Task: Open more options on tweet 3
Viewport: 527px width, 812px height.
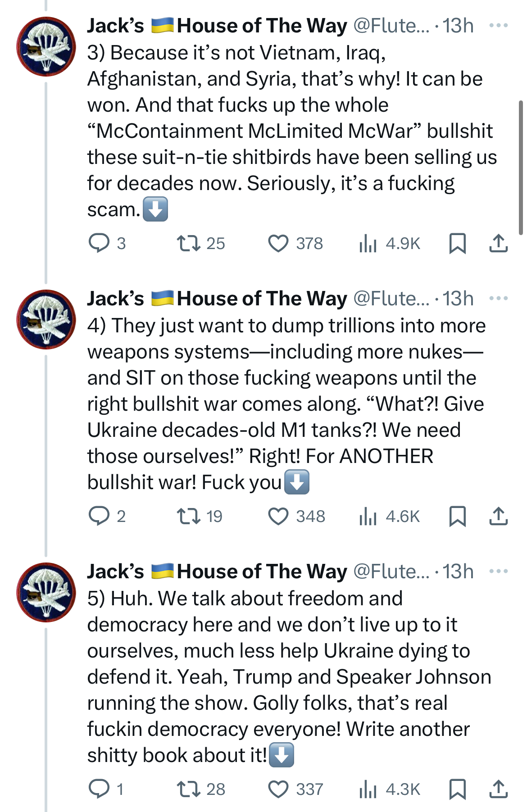Action: click(498, 26)
